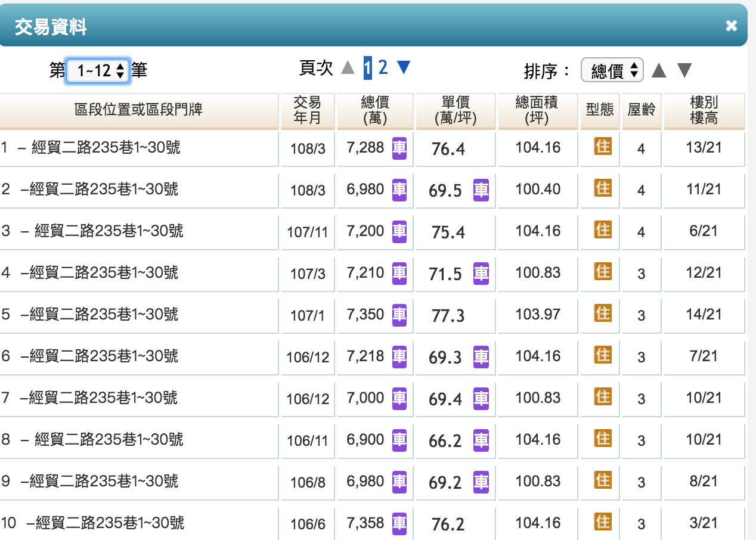Viewport: 756px width, 540px height.
Task: Click the 車 icon beside total price 7,210
Action: click(399, 273)
